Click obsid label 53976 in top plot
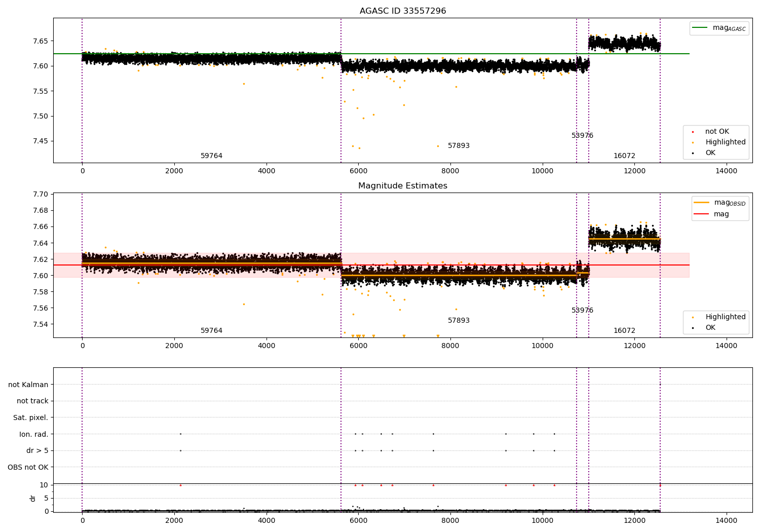 [582, 136]
